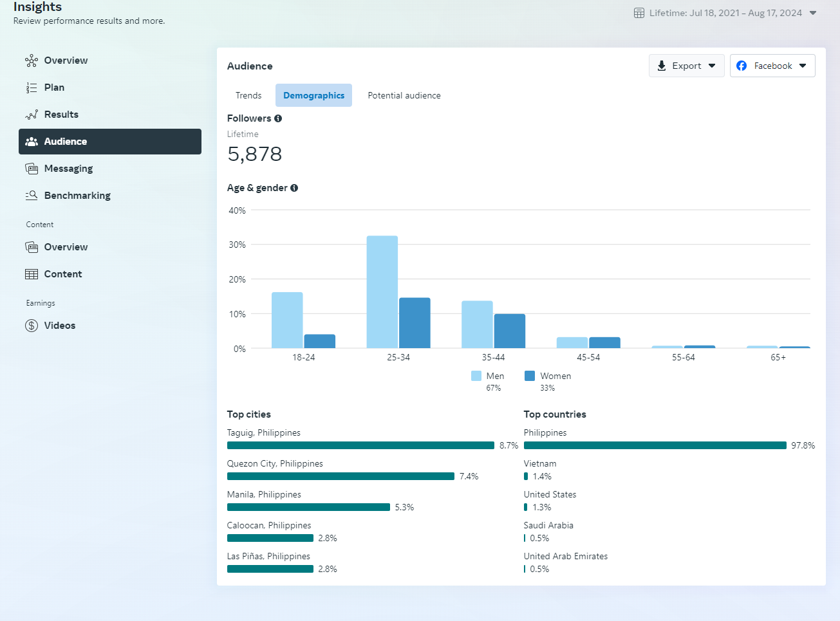Click the Export download arrow icon

(662, 66)
